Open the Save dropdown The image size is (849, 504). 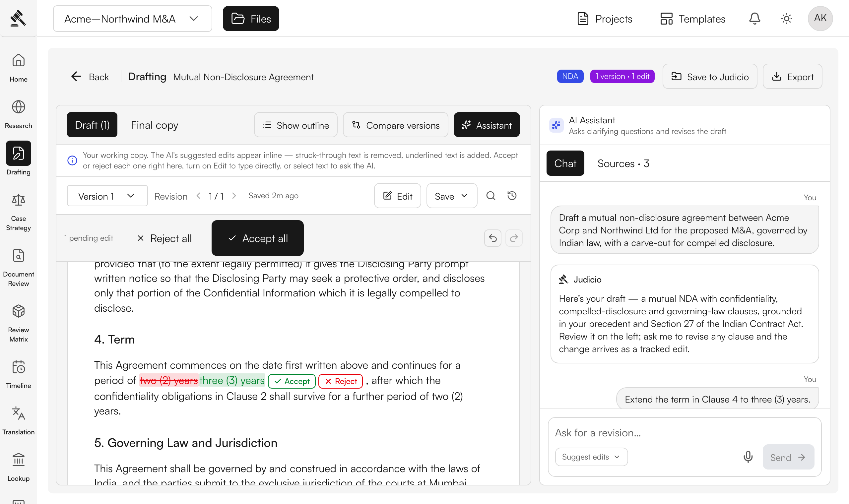tap(452, 196)
